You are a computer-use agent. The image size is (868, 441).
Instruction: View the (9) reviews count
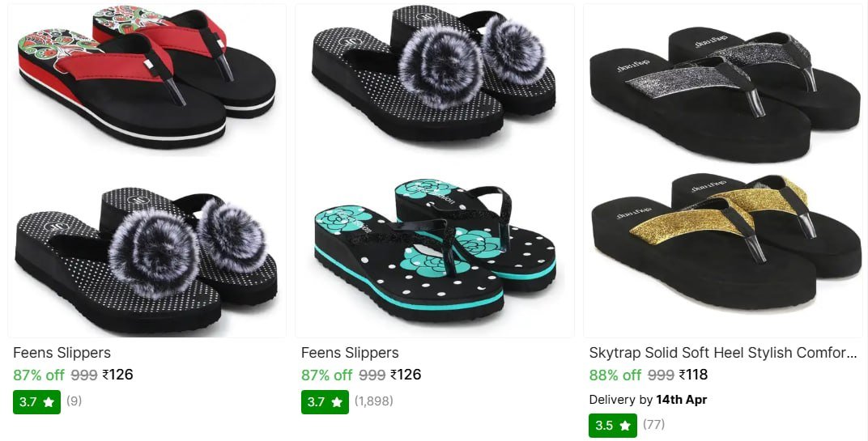pos(74,401)
